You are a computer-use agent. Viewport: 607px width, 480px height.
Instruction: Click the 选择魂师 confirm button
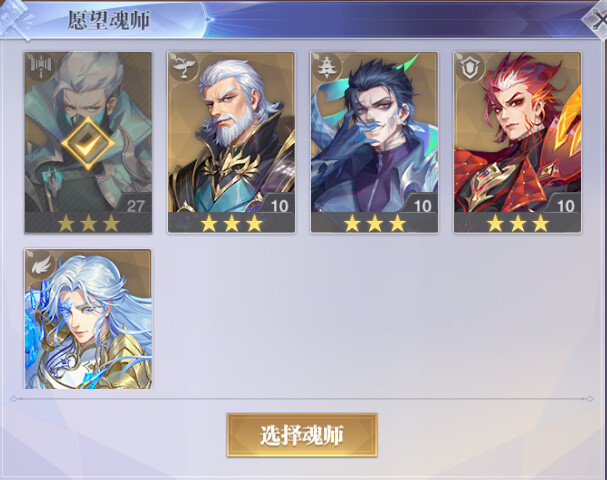coord(302,435)
